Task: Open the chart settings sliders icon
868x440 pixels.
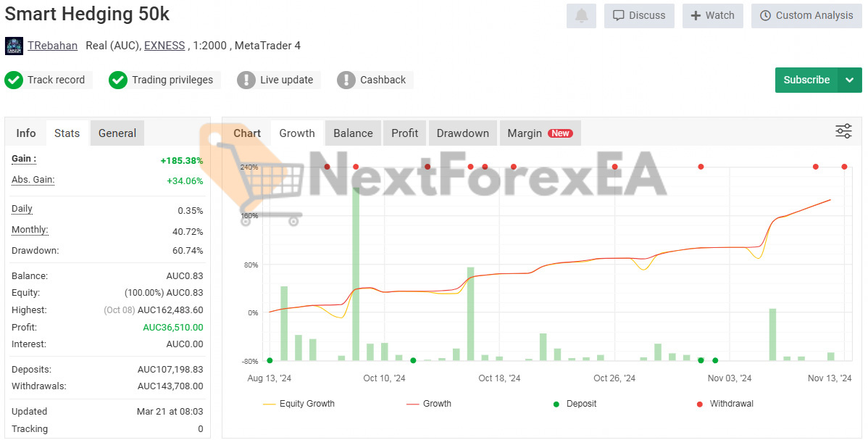Action: 843,131
